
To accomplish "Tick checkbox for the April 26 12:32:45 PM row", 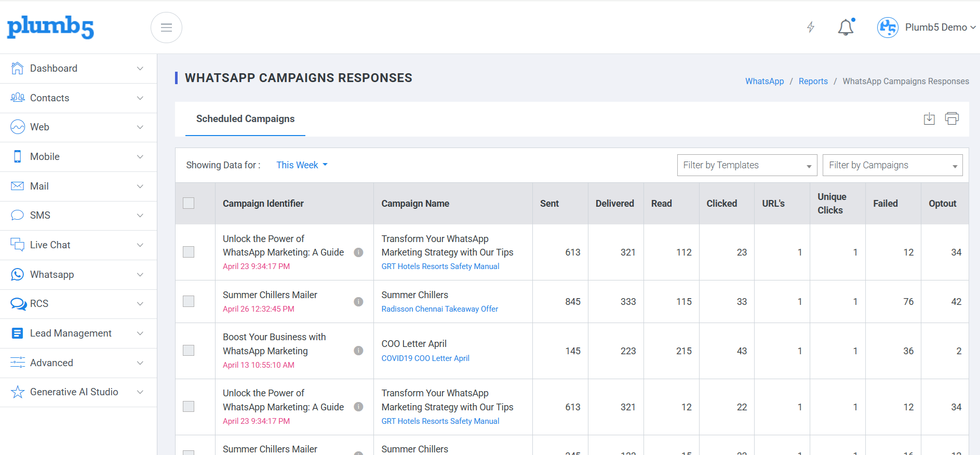I will (189, 301).
